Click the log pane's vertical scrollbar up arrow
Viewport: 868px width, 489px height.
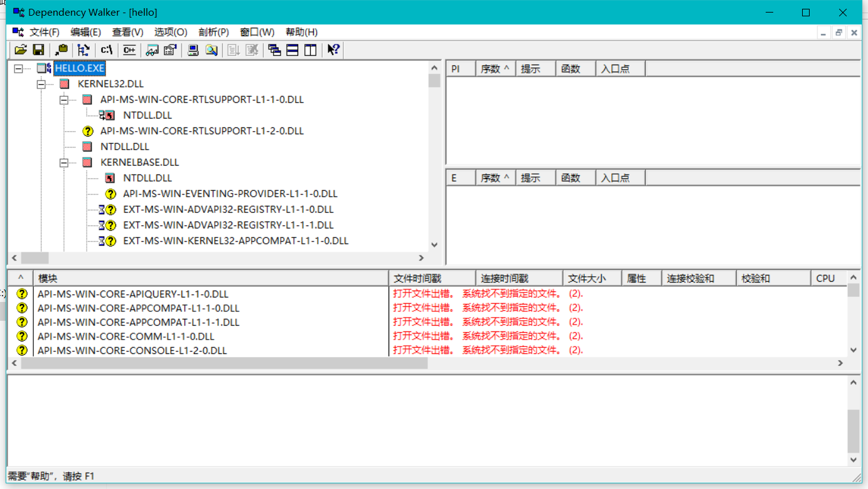[853, 382]
